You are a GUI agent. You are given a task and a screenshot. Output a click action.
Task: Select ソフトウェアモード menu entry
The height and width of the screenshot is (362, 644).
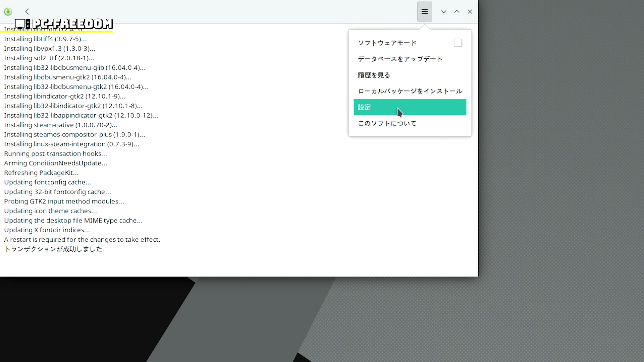click(387, 43)
